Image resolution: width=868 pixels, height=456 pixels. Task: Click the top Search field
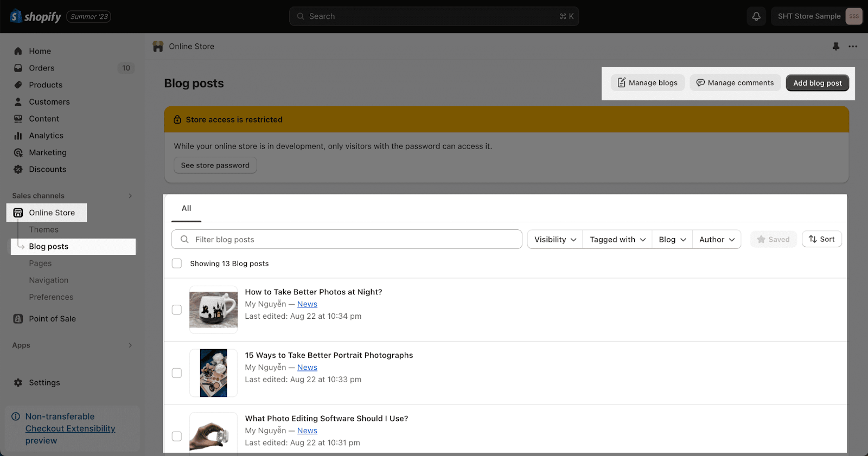click(434, 16)
